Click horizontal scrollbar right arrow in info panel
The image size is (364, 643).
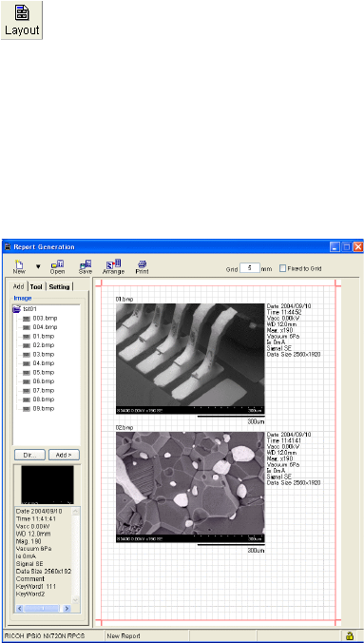click(x=67, y=609)
